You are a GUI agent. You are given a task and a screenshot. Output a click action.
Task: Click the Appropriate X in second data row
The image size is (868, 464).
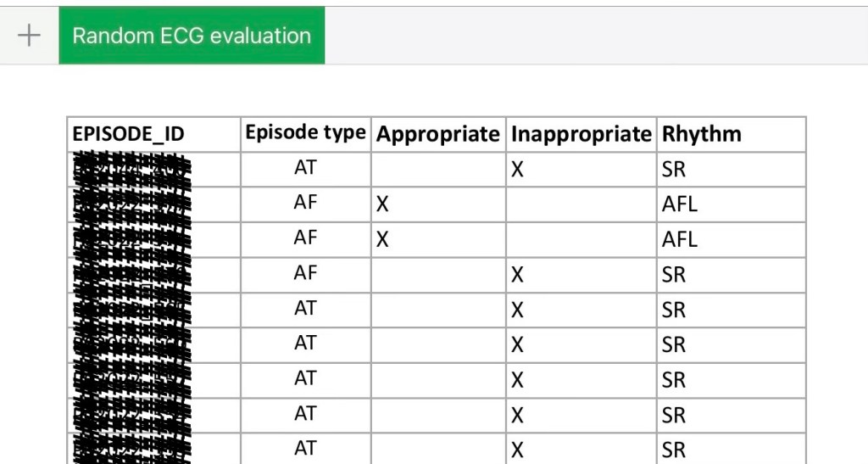click(383, 205)
